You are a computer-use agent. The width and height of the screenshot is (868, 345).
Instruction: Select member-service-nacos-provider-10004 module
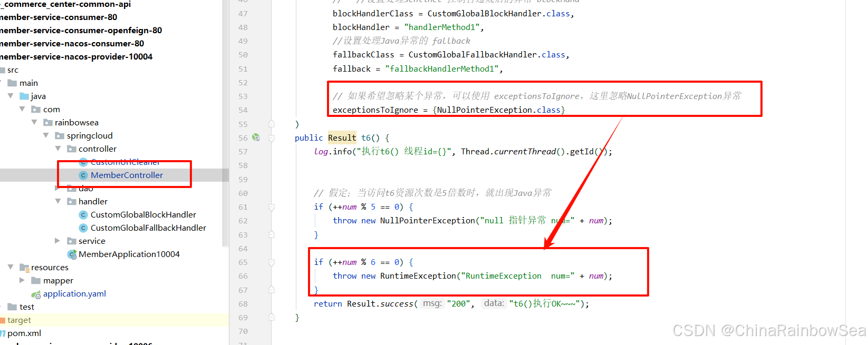(76, 56)
